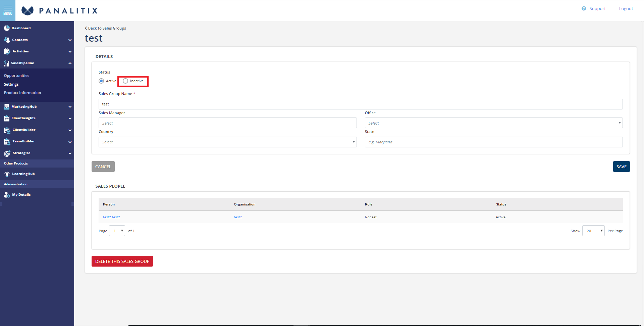Expand the MarketingHub menu chevron
This screenshot has width=644, height=326.
click(x=70, y=107)
